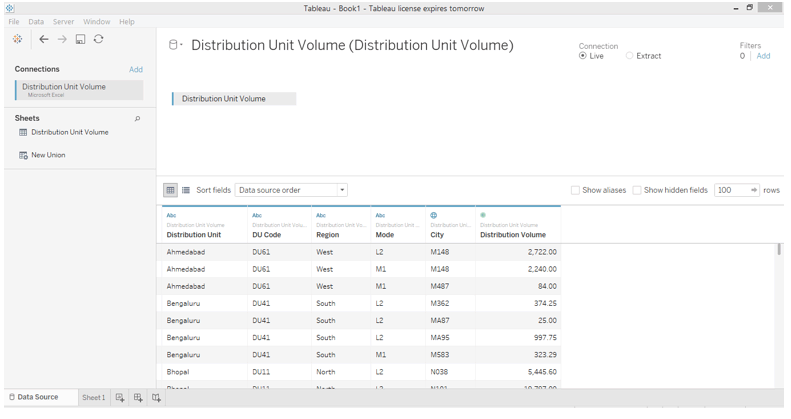Save the workbook with the disk icon
The height and width of the screenshot is (419, 791).
pos(80,39)
